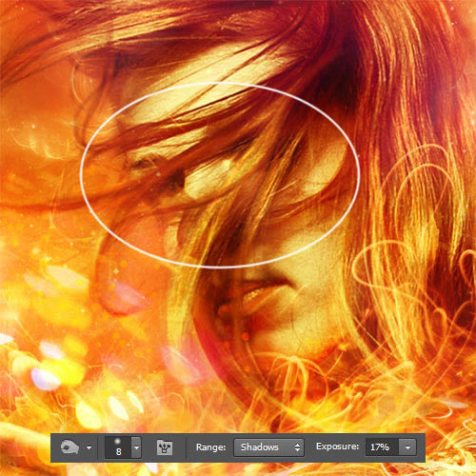This screenshot has height=476, width=476.
Task: Click the Exposure label
Action: (337, 446)
